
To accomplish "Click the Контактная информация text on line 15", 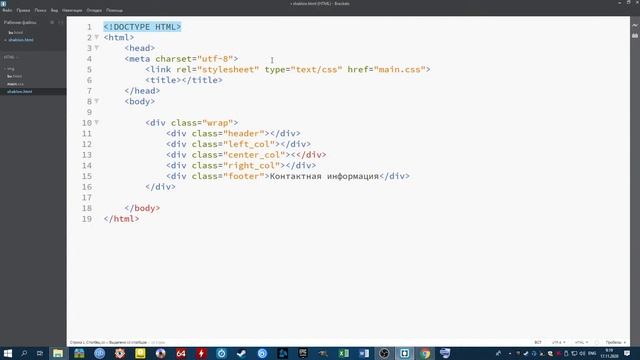I will 324,176.
